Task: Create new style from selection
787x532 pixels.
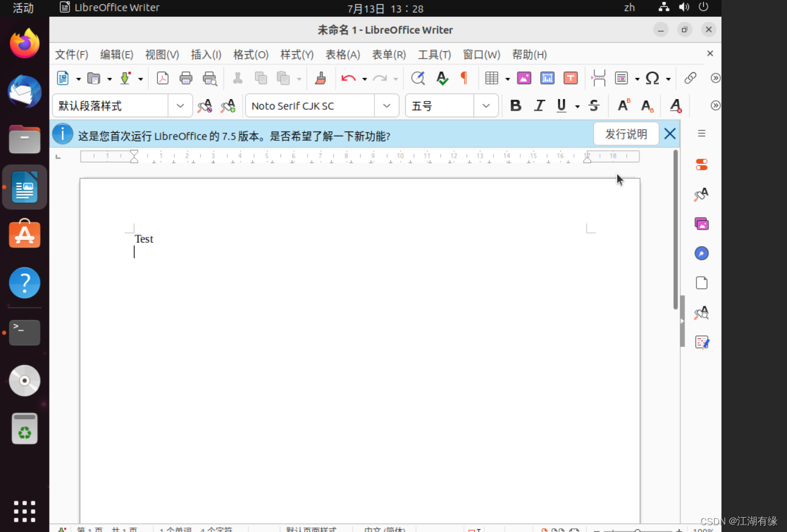Action: (x=228, y=106)
